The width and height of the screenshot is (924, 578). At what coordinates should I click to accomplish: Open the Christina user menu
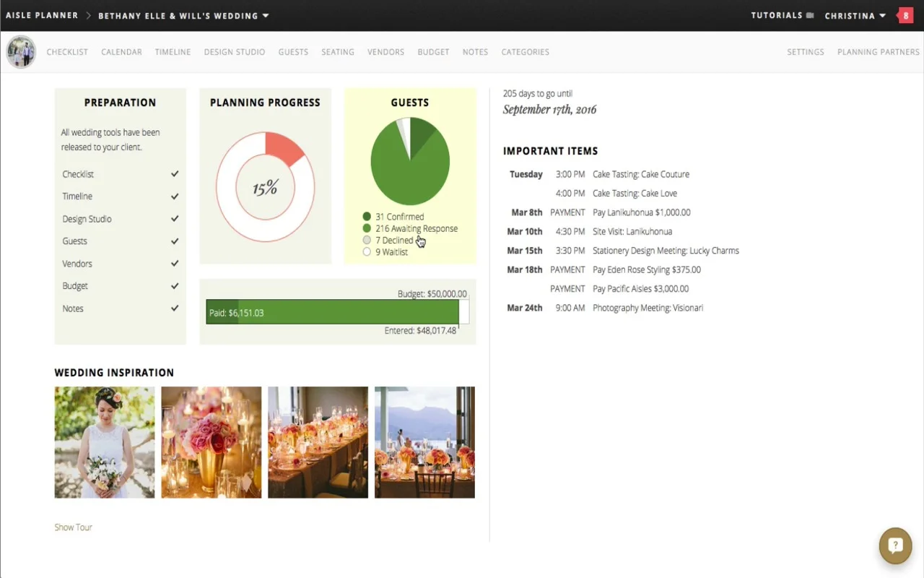[x=855, y=15]
